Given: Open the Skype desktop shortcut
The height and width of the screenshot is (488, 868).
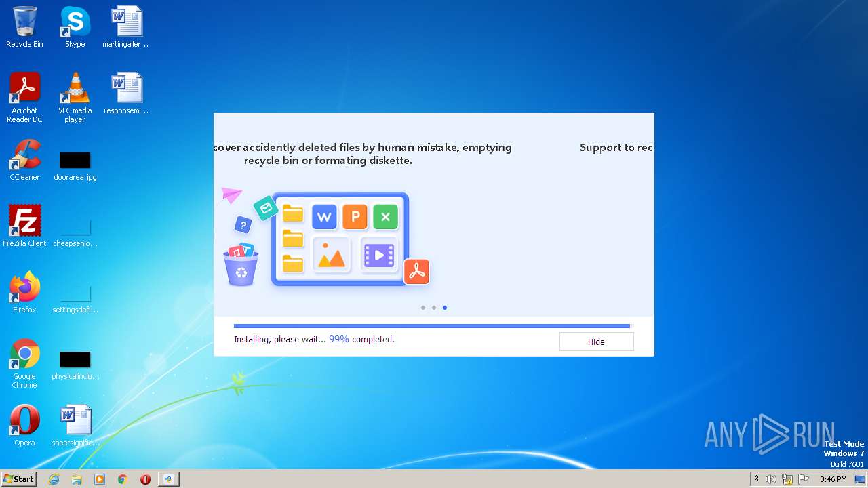Looking at the screenshot, I should click(x=75, y=27).
